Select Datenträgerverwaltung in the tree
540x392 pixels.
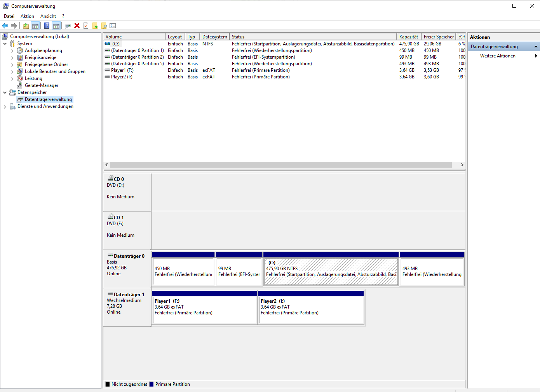48,99
